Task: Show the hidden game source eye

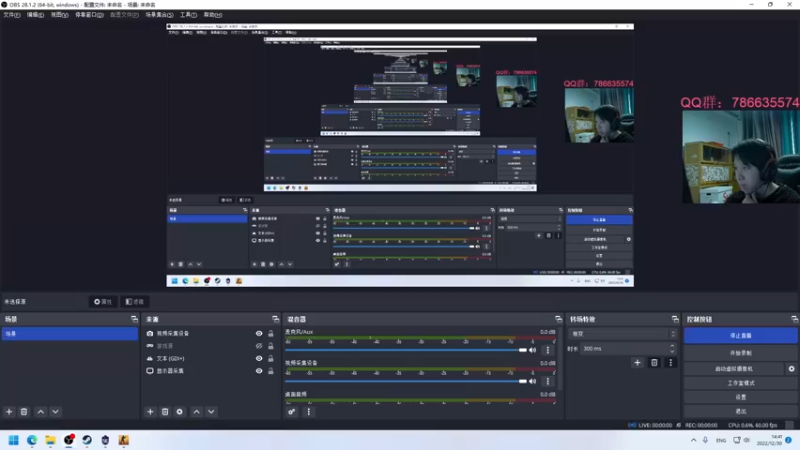Action: coord(259,346)
